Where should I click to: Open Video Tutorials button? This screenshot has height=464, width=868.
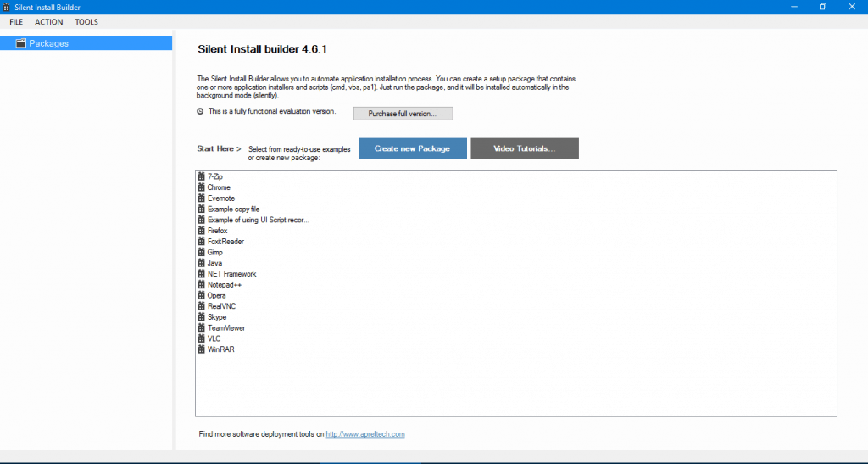click(524, 148)
